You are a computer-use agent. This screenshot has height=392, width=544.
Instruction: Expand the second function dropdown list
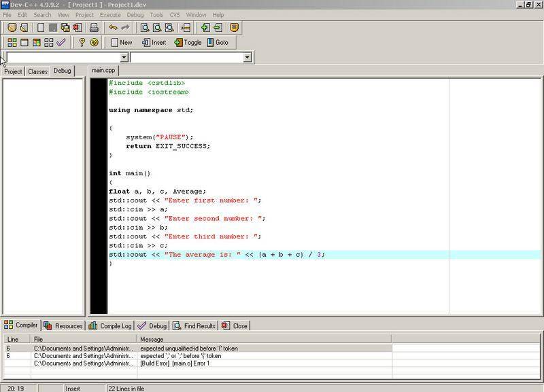248,58
